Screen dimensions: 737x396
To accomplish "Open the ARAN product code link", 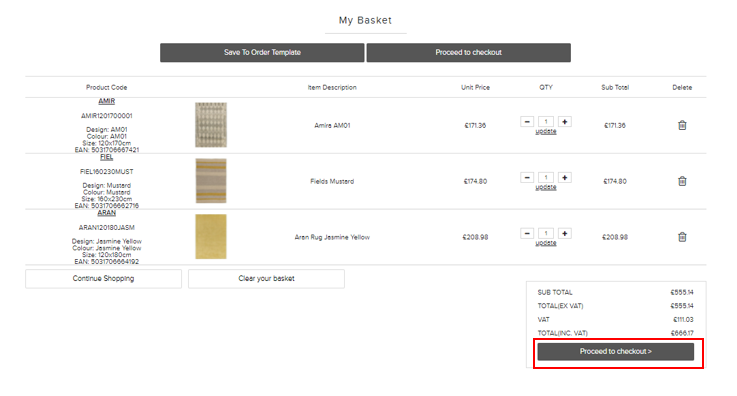I will coord(107,213).
